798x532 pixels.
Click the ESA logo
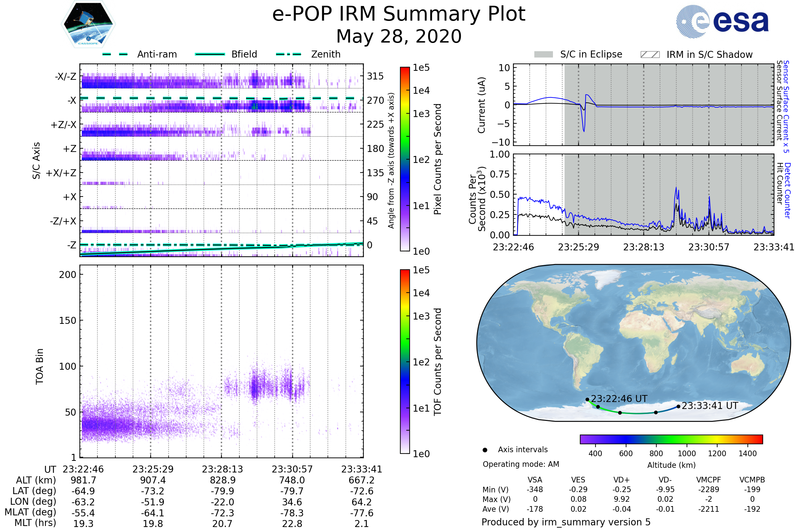point(722,21)
